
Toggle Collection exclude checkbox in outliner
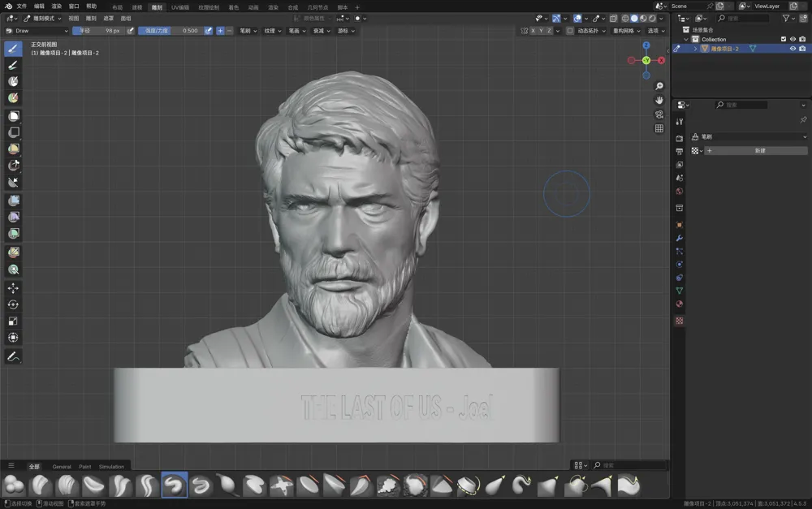tap(784, 39)
